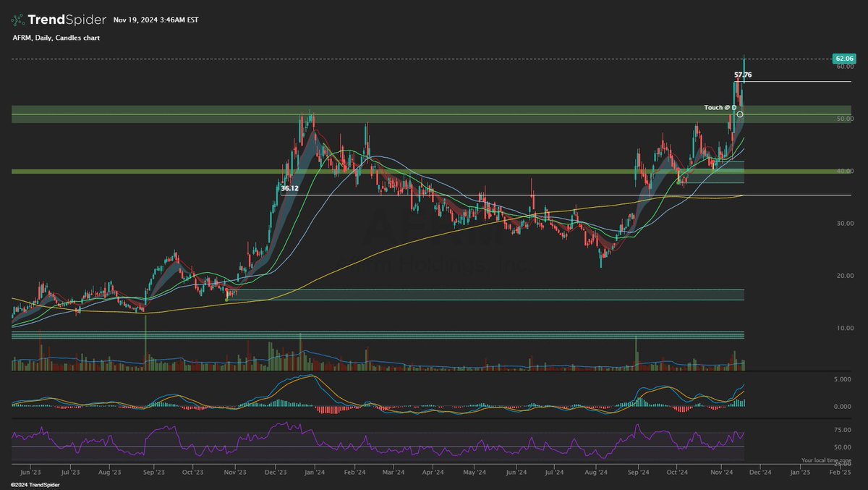Click the teal 62.06 price label
Image resolution: width=868 pixels, height=490 pixels.
[x=845, y=58]
